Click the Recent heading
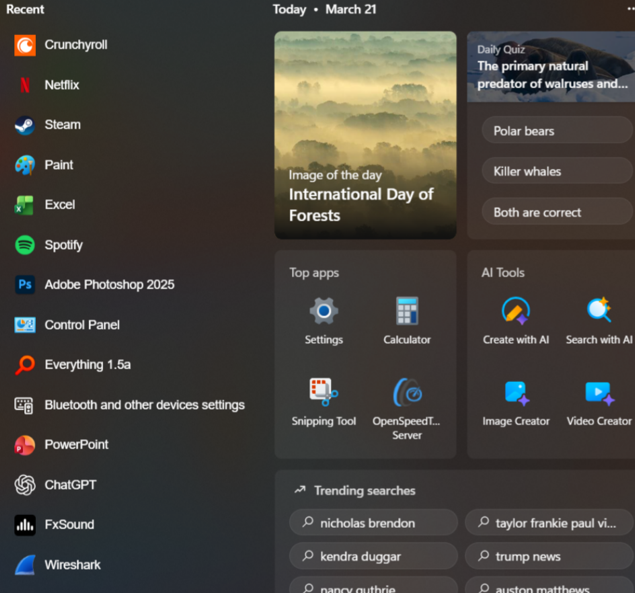This screenshot has height=594, width=635. (25, 9)
